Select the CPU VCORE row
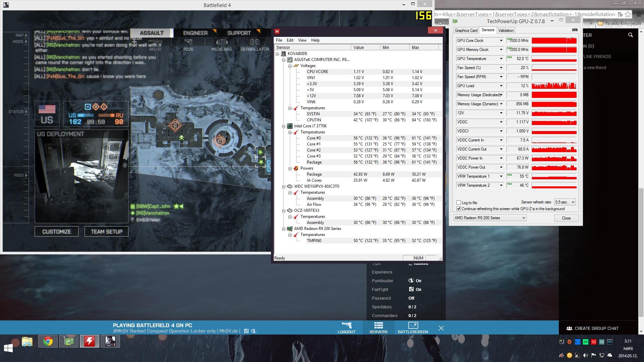The width and height of the screenshot is (644, 362). click(358, 72)
